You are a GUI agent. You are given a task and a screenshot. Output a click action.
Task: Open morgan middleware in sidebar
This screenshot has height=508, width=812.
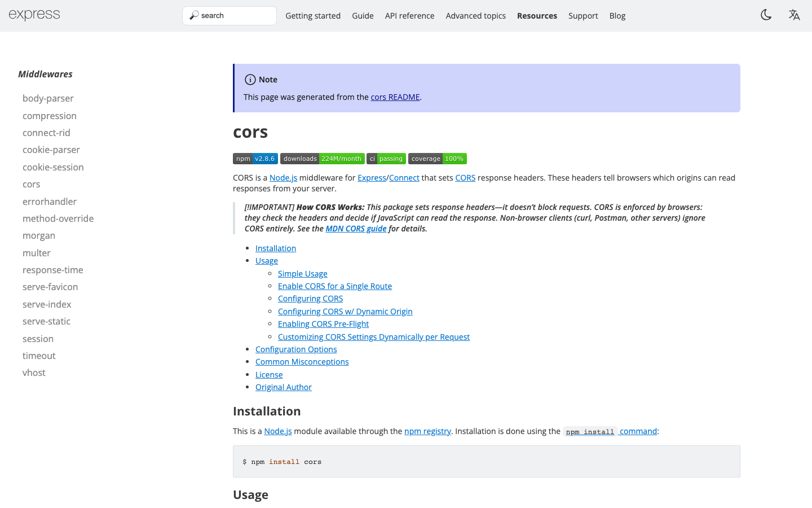[39, 235]
